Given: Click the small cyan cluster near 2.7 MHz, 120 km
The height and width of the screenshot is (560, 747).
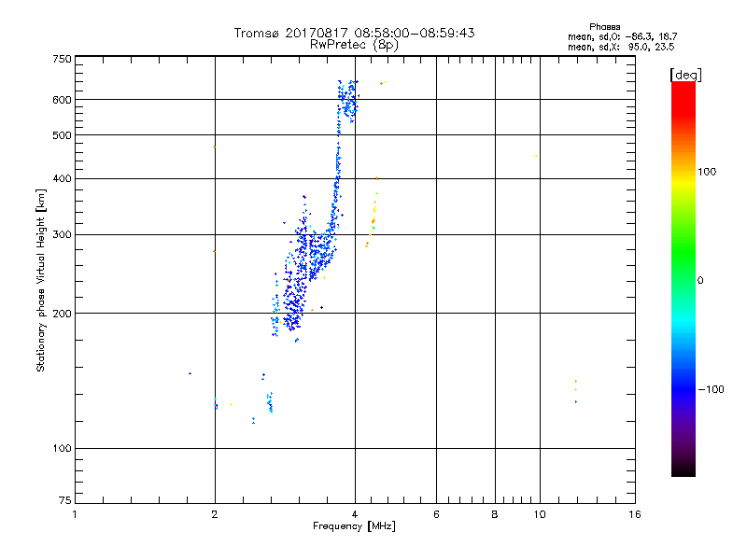Looking at the screenshot, I should [270, 403].
